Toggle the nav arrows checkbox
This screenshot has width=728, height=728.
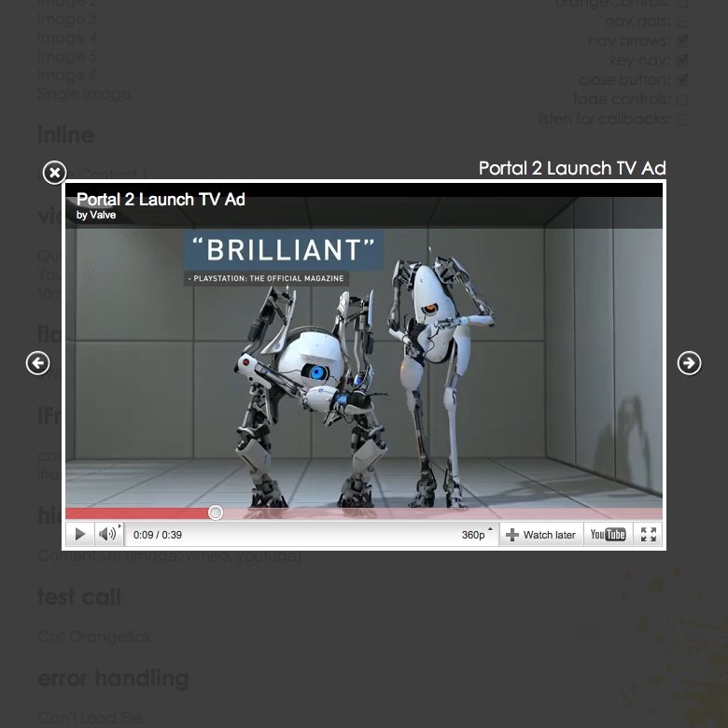682,40
